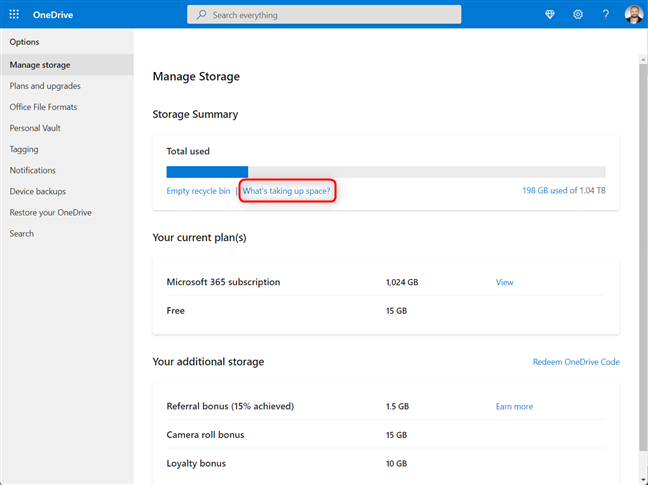Open Plans and upgrades option
This screenshot has width=648, height=485.
click(45, 86)
